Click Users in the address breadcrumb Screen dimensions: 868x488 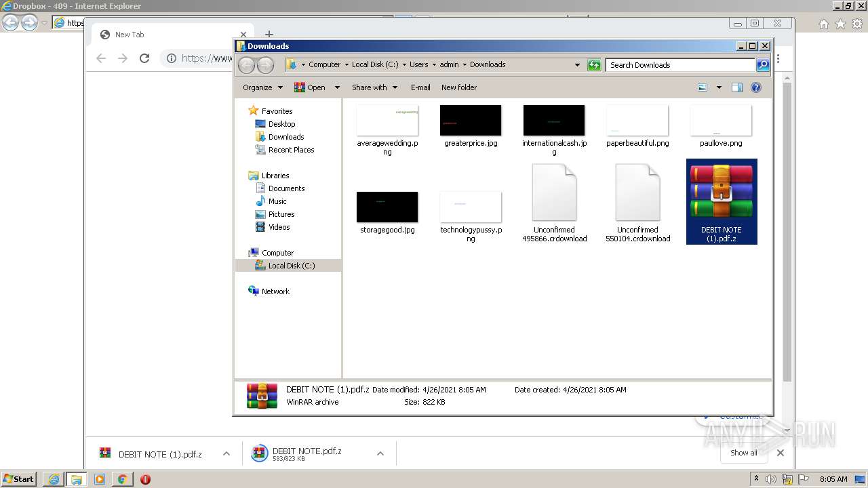pos(418,64)
